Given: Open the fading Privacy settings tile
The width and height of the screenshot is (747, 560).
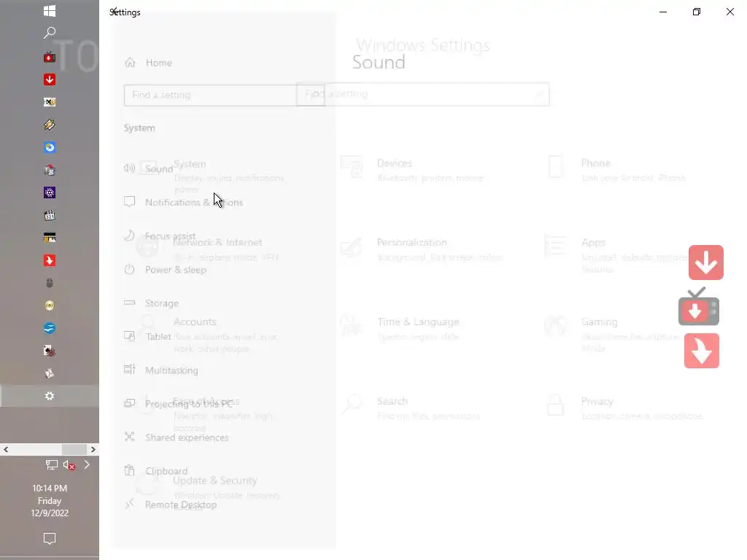Looking at the screenshot, I should [x=624, y=408].
